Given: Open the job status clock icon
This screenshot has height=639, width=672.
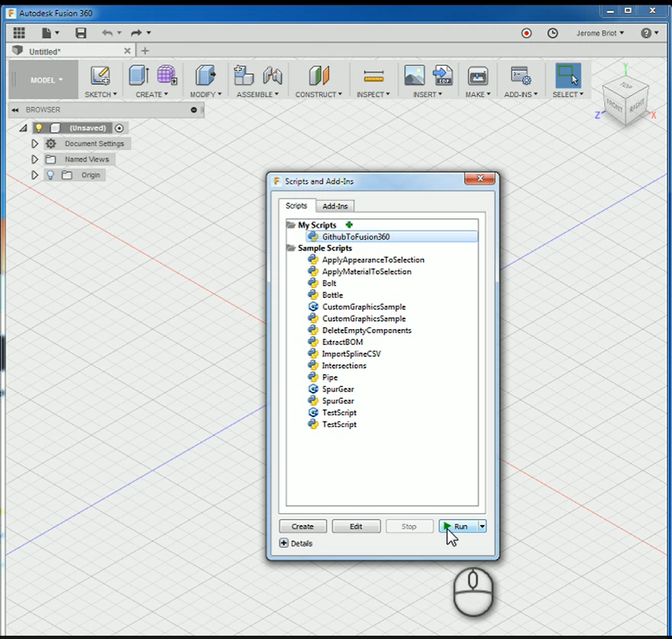Looking at the screenshot, I should pos(553,33).
